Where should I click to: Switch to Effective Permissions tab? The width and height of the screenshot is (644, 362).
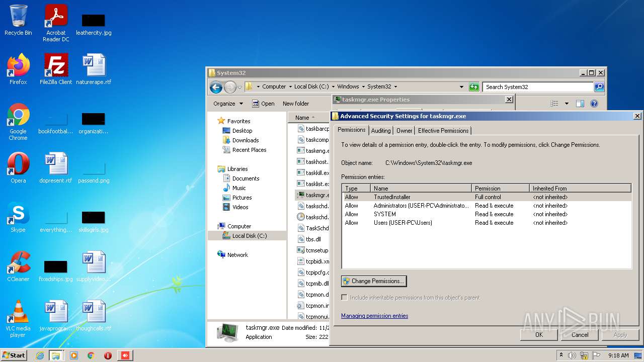(x=443, y=131)
